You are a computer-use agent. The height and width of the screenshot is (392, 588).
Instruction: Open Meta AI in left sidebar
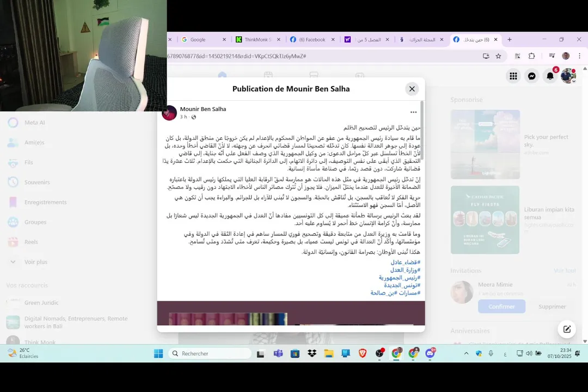(34, 122)
